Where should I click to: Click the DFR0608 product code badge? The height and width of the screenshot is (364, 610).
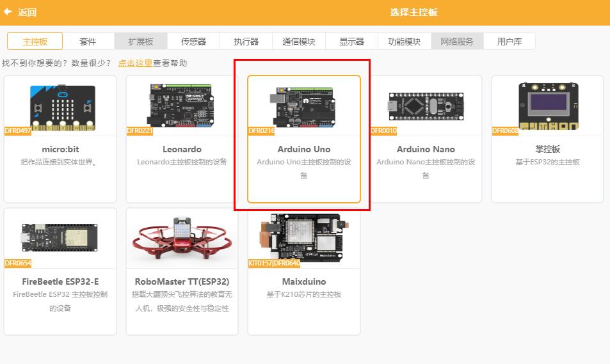(x=506, y=131)
